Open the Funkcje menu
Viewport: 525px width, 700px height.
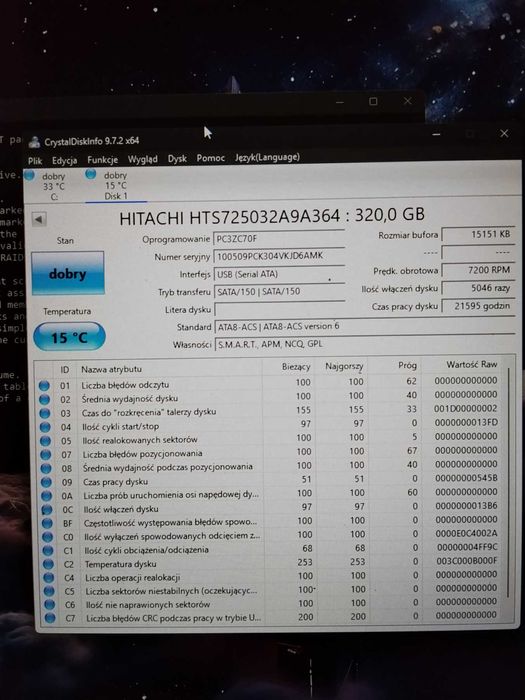tap(103, 160)
